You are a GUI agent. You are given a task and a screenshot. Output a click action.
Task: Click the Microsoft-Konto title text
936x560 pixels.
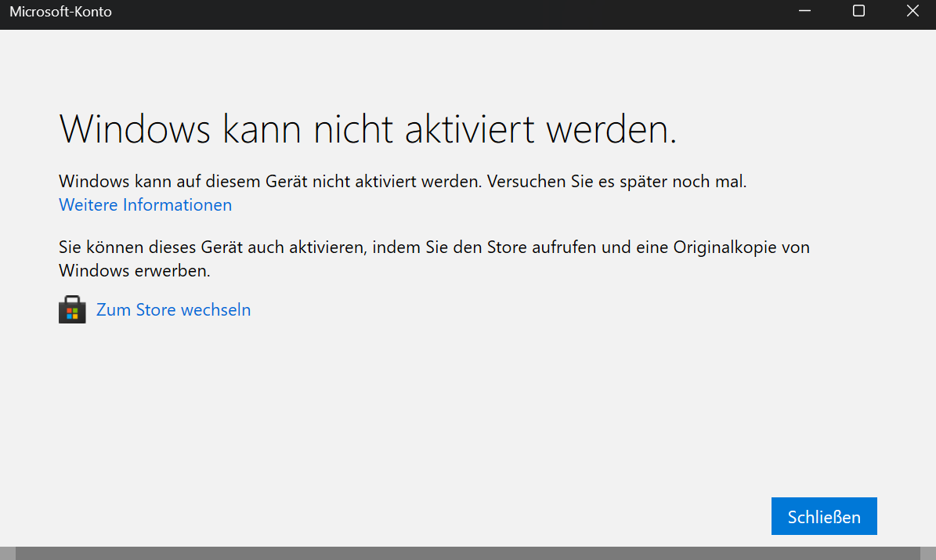(60, 12)
